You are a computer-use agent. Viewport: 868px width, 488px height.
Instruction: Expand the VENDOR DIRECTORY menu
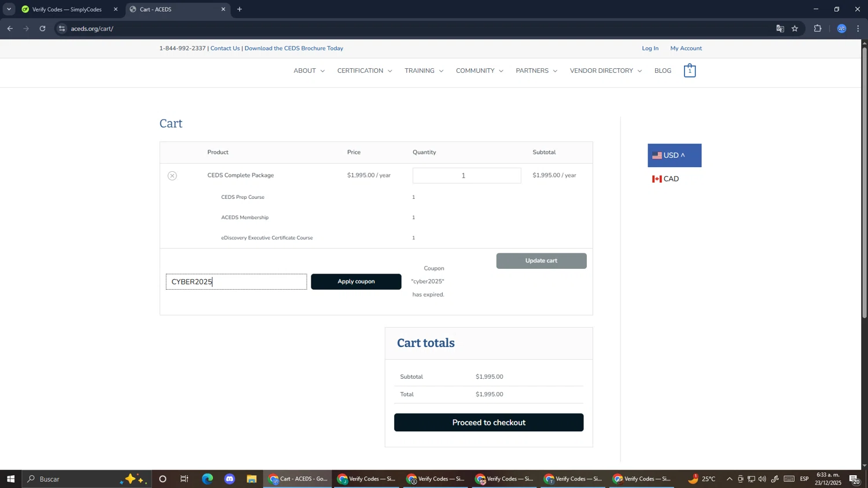[x=606, y=71]
